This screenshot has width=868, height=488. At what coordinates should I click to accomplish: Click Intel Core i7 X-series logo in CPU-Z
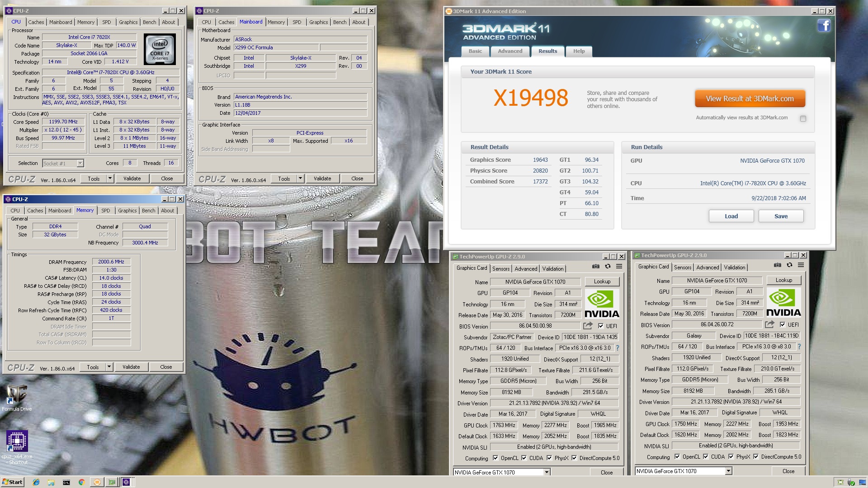click(x=160, y=49)
